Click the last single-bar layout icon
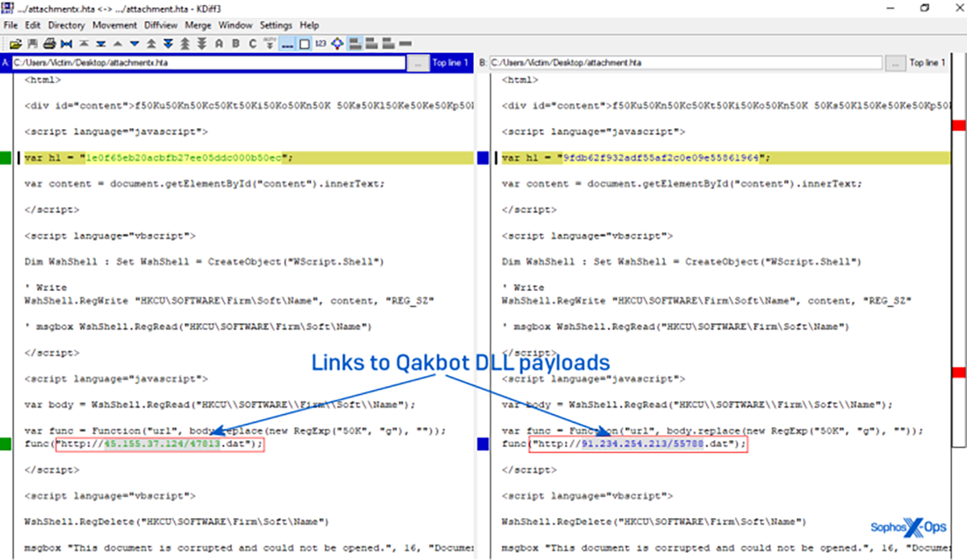The height and width of the screenshot is (560, 967). (405, 43)
